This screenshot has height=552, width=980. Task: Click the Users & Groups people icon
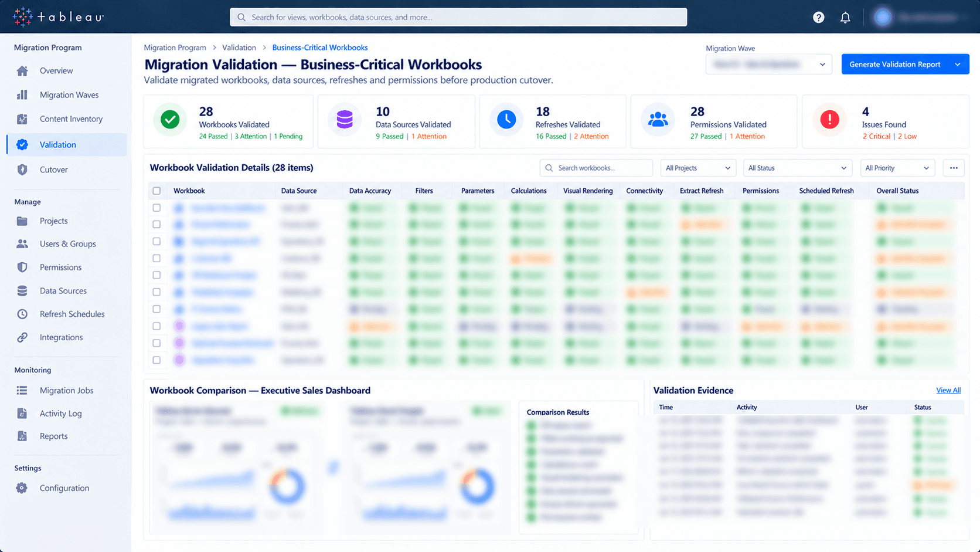[22, 244]
